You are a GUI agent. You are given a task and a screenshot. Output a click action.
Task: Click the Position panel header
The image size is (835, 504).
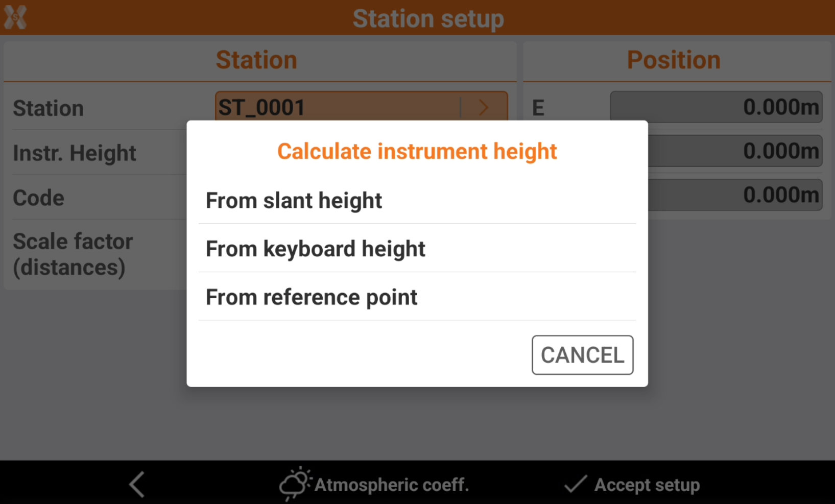tap(673, 60)
